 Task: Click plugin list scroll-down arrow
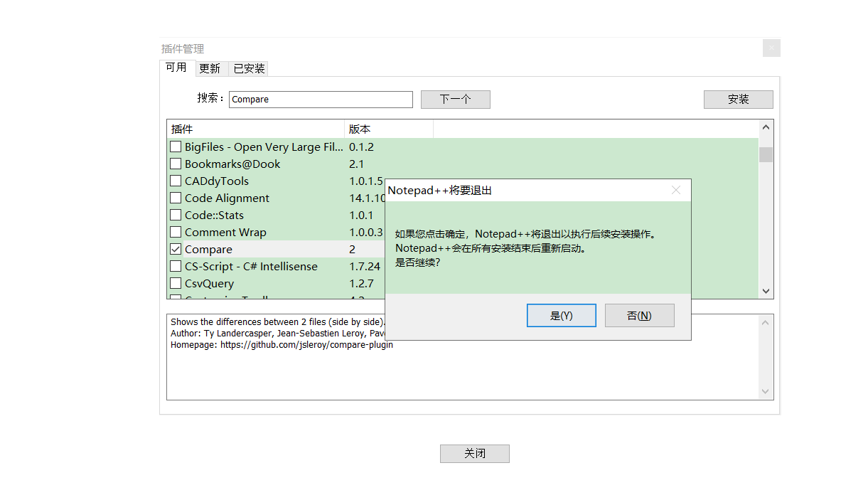click(x=766, y=291)
